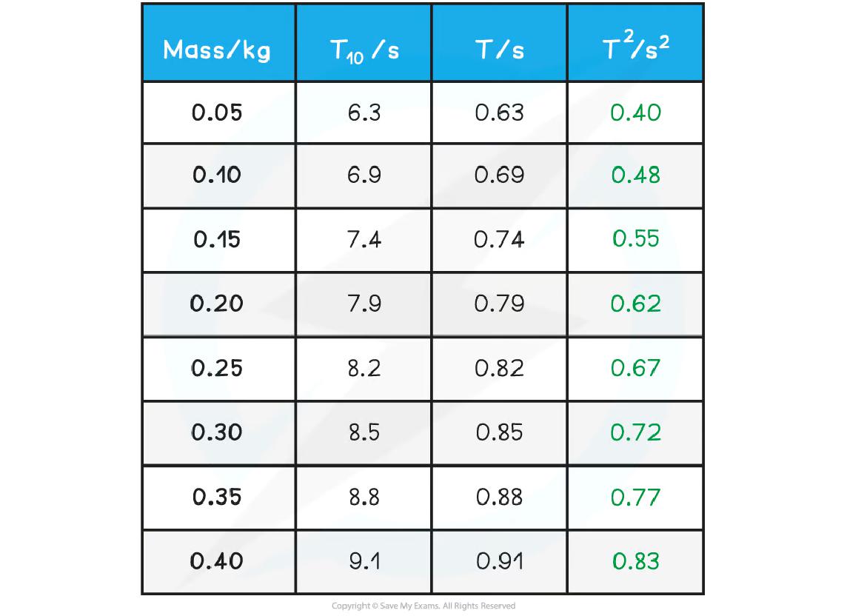Click the Mass/kg column header
The image size is (847, 616).
click(x=217, y=50)
